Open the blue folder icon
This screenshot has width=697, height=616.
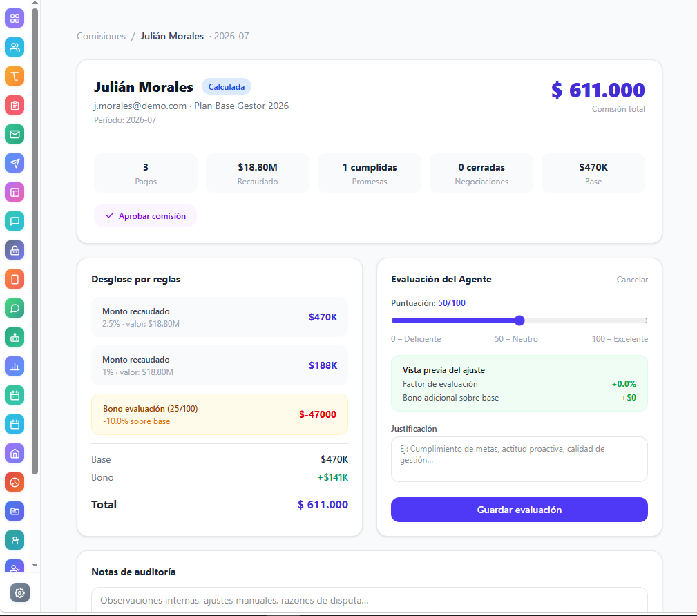[x=15, y=511]
